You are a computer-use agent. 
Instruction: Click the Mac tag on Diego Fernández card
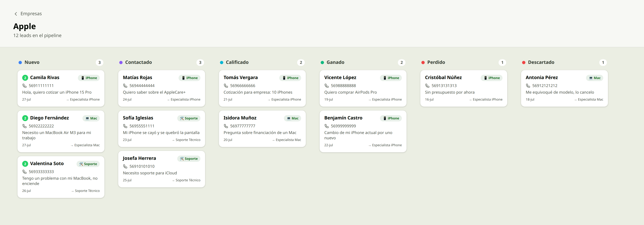(x=91, y=118)
